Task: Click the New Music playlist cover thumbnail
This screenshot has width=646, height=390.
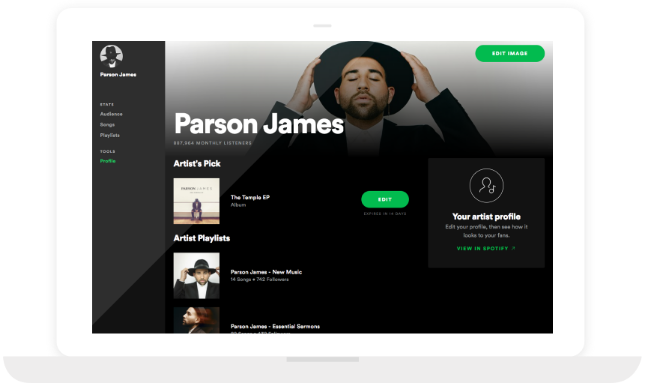Action: tap(197, 276)
